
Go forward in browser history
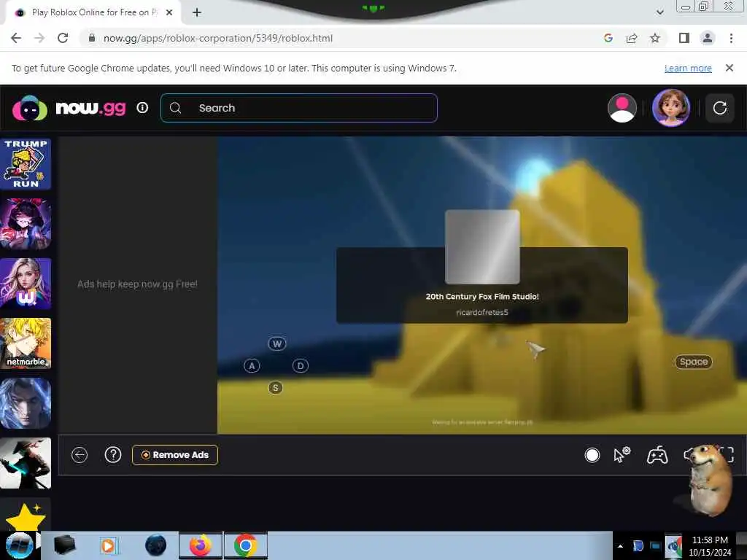[x=39, y=38]
